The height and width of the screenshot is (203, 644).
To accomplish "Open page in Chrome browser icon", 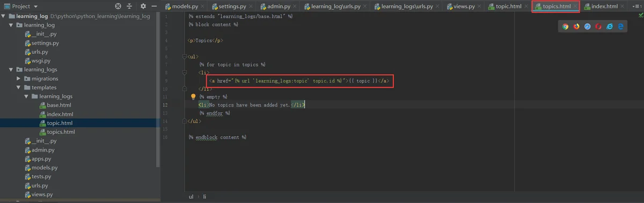I will tap(565, 26).
